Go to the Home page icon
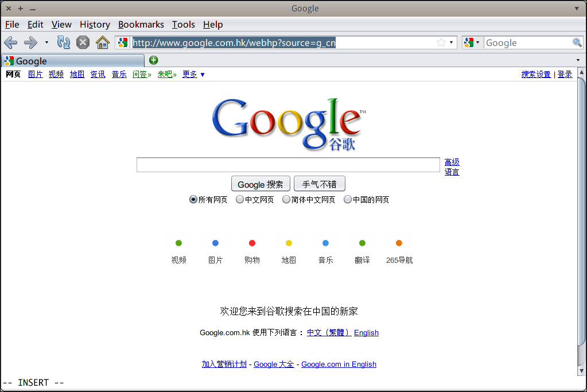The height and width of the screenshot is (392, 587). pyautogui.click(x=102, y=42)
